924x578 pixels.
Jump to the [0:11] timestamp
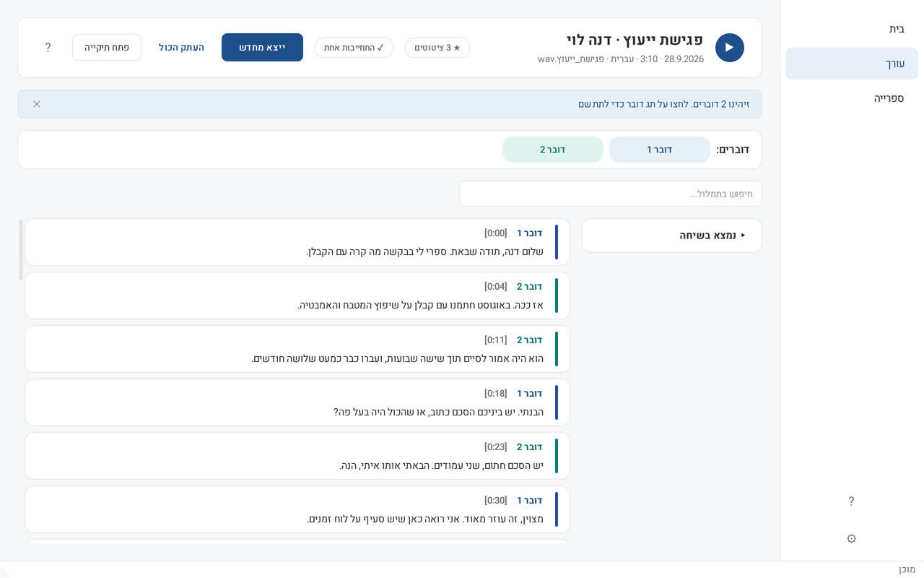tap(496, 340)
